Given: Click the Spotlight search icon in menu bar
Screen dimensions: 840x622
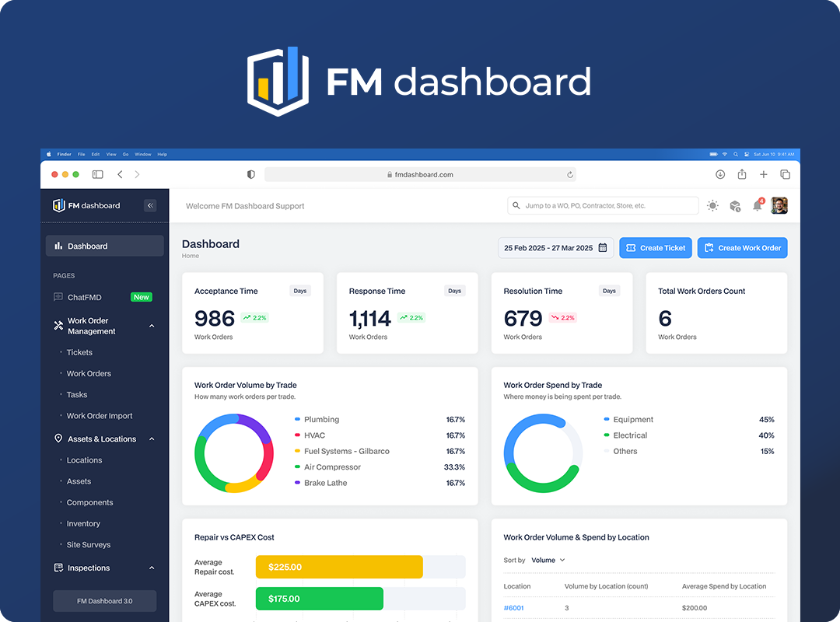Looking at the screenshot, I should [736, 154].
